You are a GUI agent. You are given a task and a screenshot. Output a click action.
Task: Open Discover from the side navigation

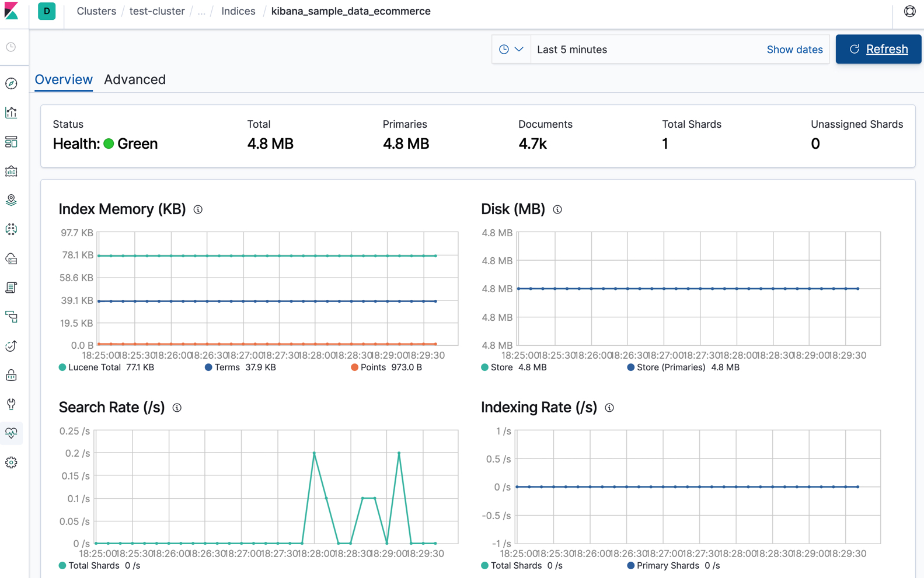pos(11,83)
